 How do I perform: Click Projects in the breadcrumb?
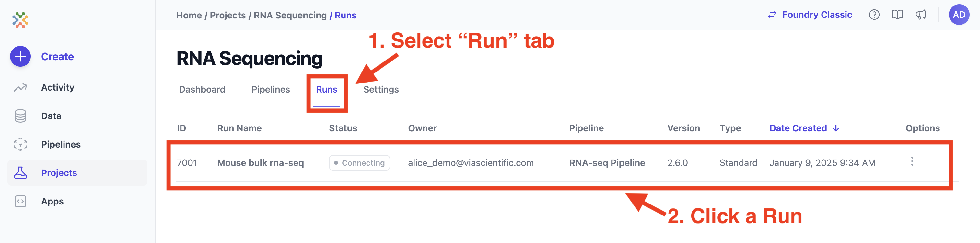[227, 15]
